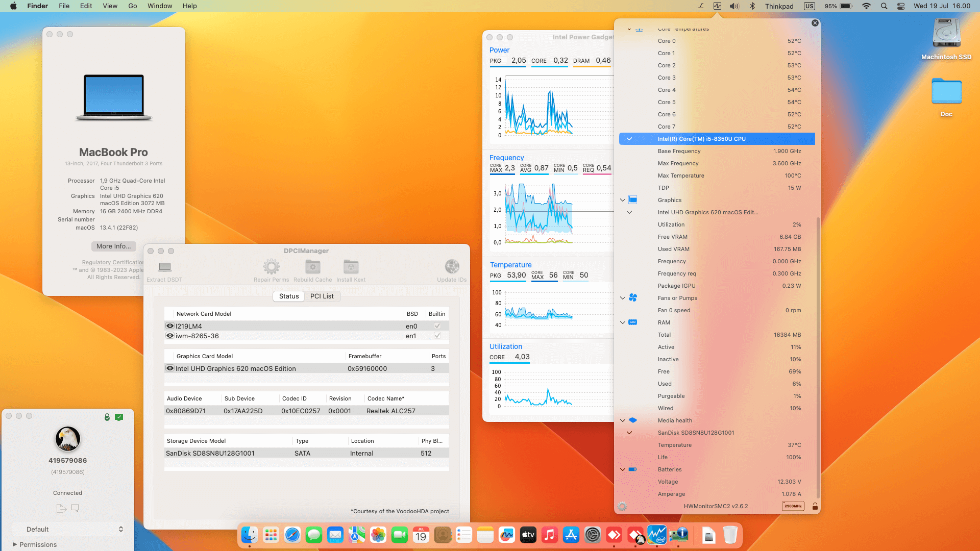Collapse the Fans or Pumps group

click(x=622, y=298)
